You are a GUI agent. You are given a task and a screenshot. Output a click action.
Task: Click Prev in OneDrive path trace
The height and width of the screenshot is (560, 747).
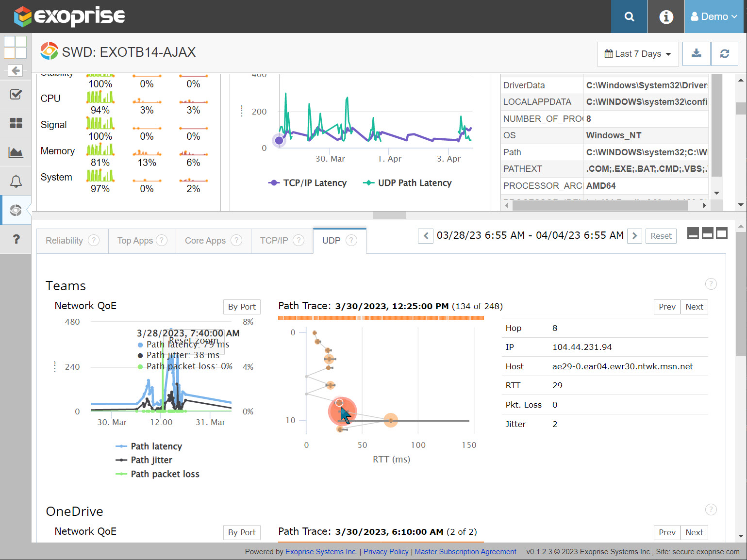point(667,532)
